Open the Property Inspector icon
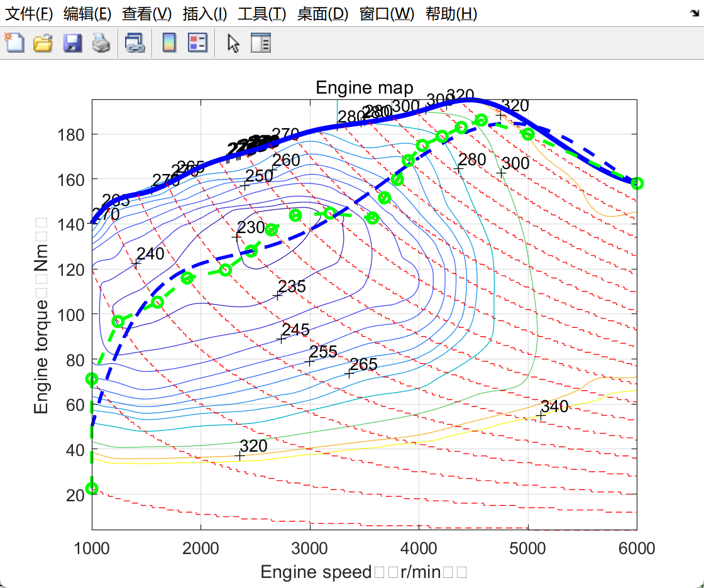This screenshot has height=588, width=704. point(260,43)
